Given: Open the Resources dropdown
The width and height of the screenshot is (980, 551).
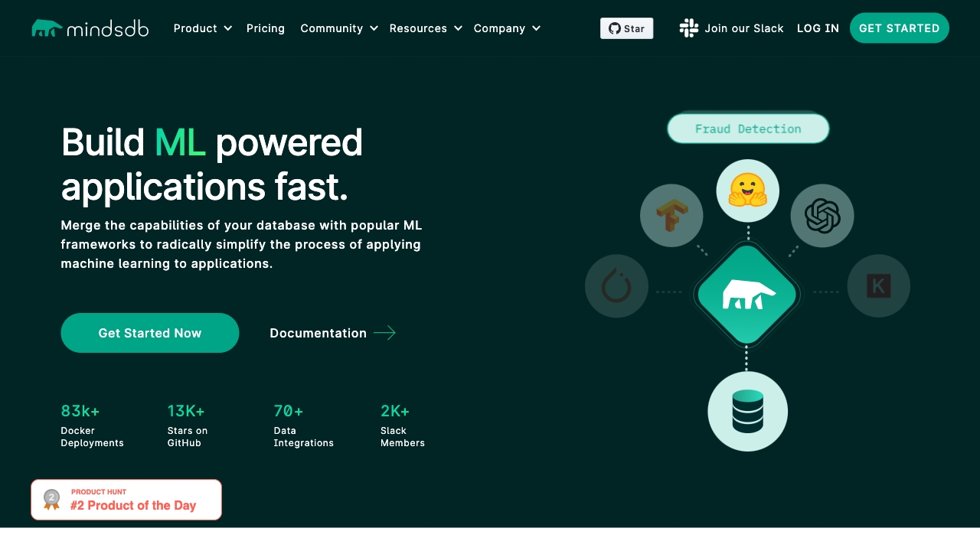Looking at the screenshot, I should click(x=425, y=28).
